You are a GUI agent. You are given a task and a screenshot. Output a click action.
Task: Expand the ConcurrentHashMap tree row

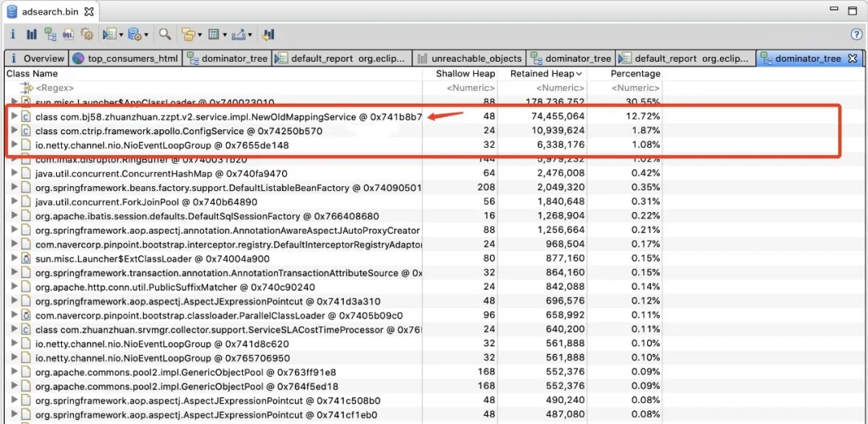point(14,173)
